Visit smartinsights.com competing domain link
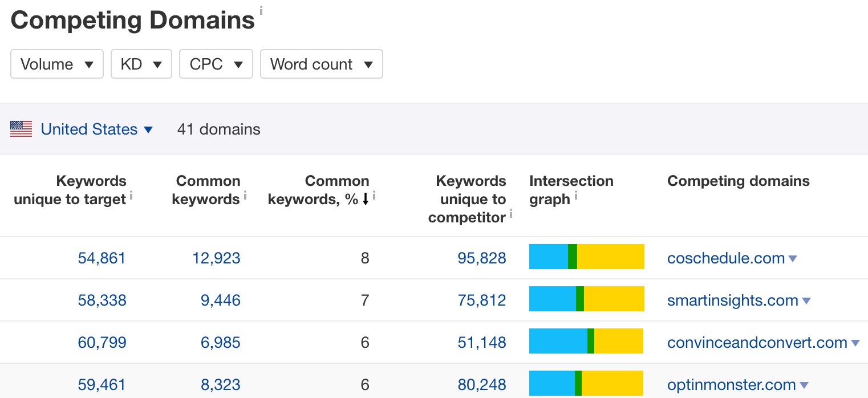The height and width of the screenshot is (398, 868). [x=733, y=300]
